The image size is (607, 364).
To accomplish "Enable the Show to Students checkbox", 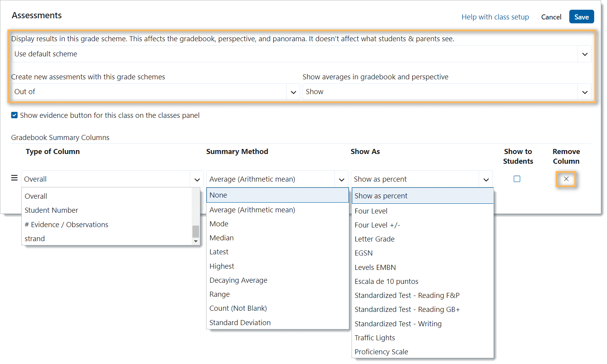I will [517, 179].
